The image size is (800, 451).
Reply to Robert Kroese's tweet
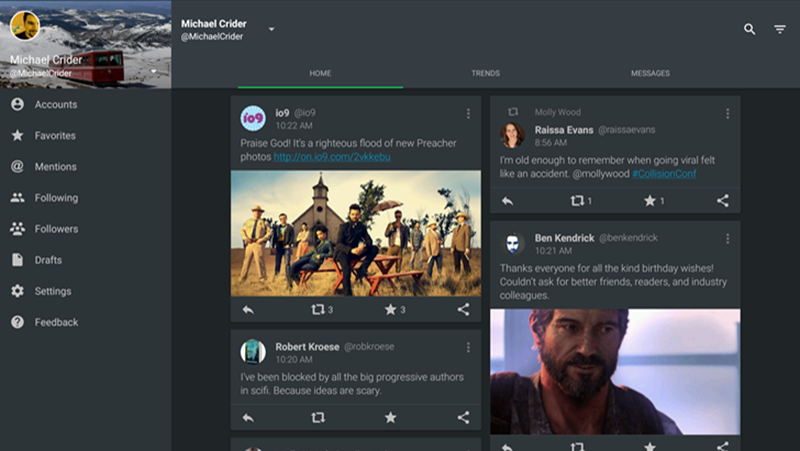[x=248, y=418]
